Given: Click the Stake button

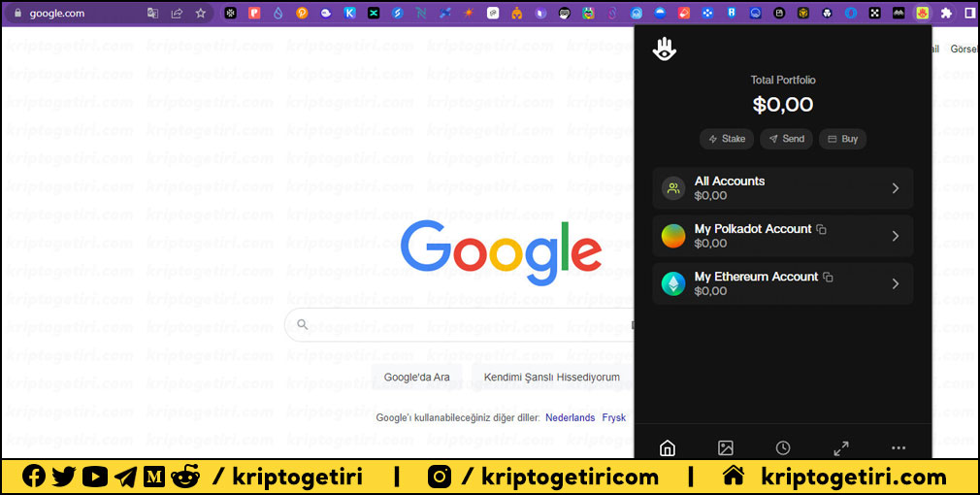Looking at the screenshot, I should point(727,139).
